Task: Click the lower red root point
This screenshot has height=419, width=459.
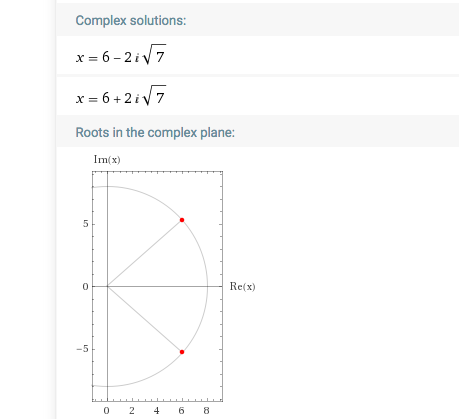Action: tap(182, 352)
